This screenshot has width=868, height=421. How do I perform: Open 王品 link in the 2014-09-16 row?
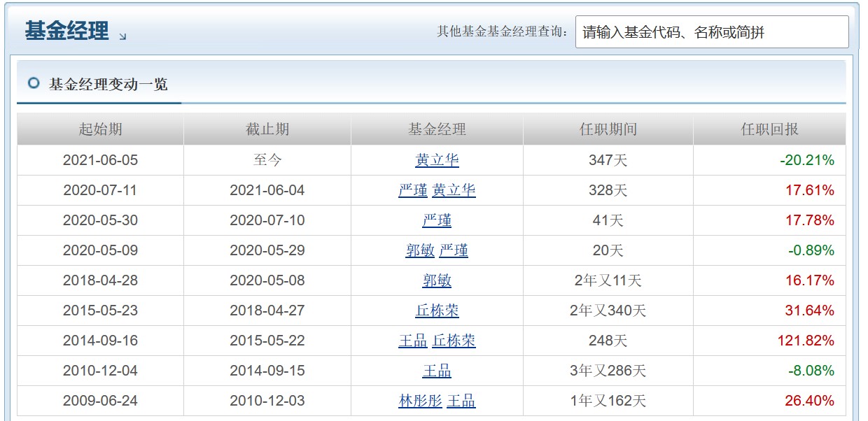(x=413, y=341)
